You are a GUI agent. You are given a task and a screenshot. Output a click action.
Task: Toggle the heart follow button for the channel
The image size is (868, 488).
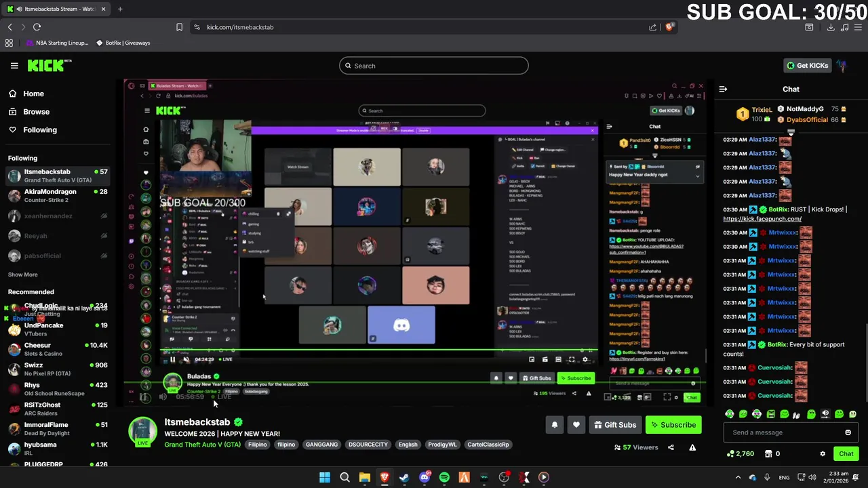(x=576, y=425)
